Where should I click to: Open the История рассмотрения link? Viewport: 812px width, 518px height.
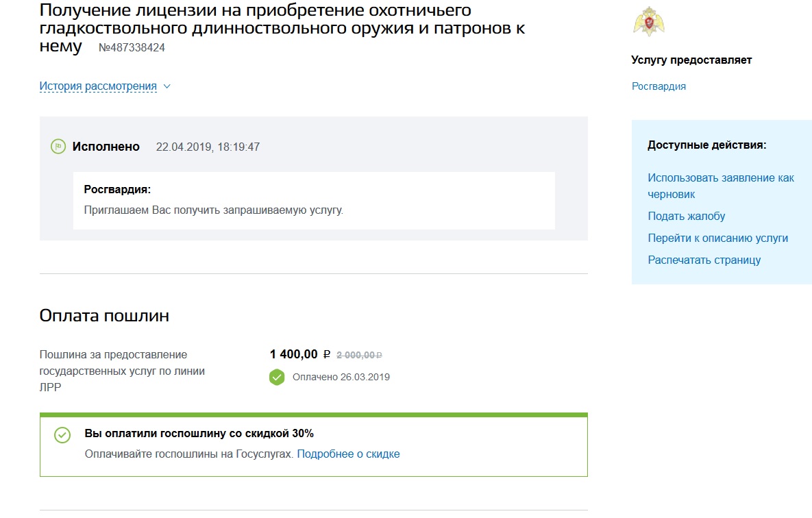tap(98, 86)
